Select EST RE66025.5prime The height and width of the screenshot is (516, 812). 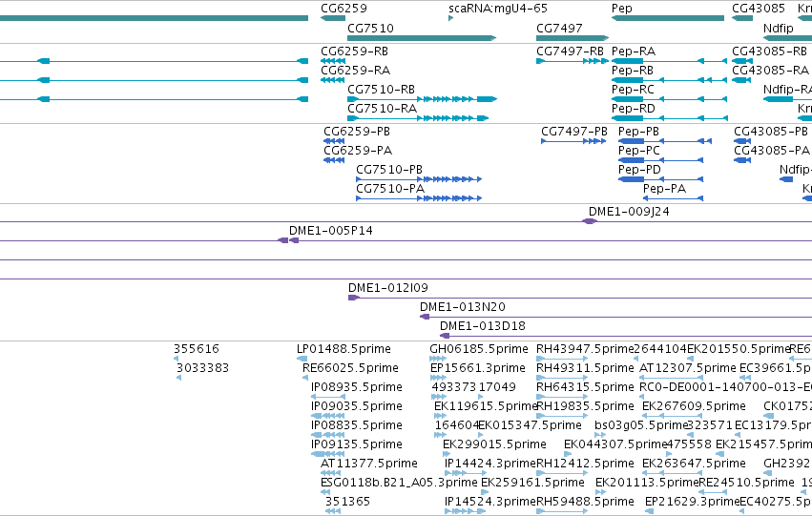point(350,368)
